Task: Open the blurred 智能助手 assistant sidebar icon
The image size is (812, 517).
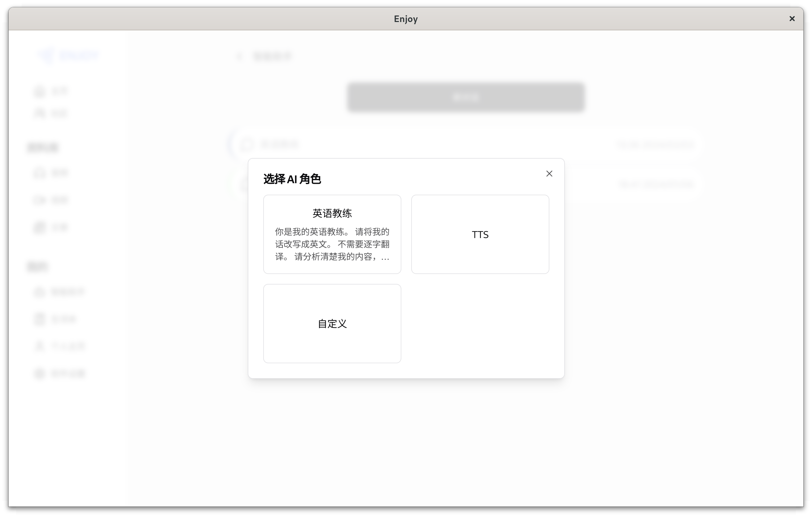Action: 39,292
